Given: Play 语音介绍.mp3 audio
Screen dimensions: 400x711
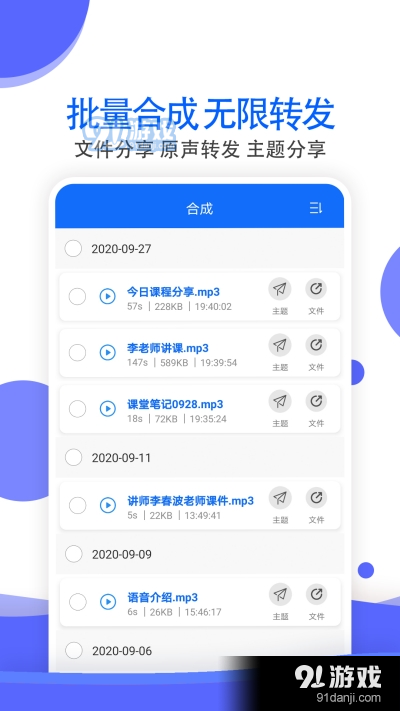Looking at the screenshot, I should 107,602.
